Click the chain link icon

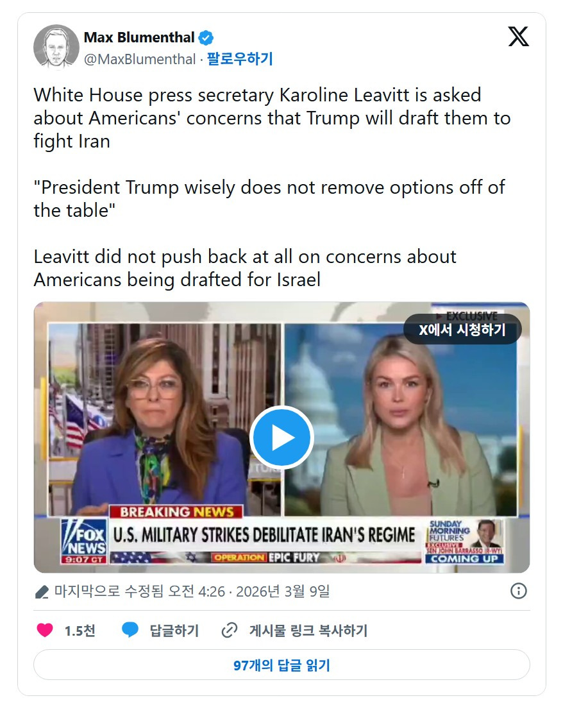pyautogui.click(x=230, y=631)
